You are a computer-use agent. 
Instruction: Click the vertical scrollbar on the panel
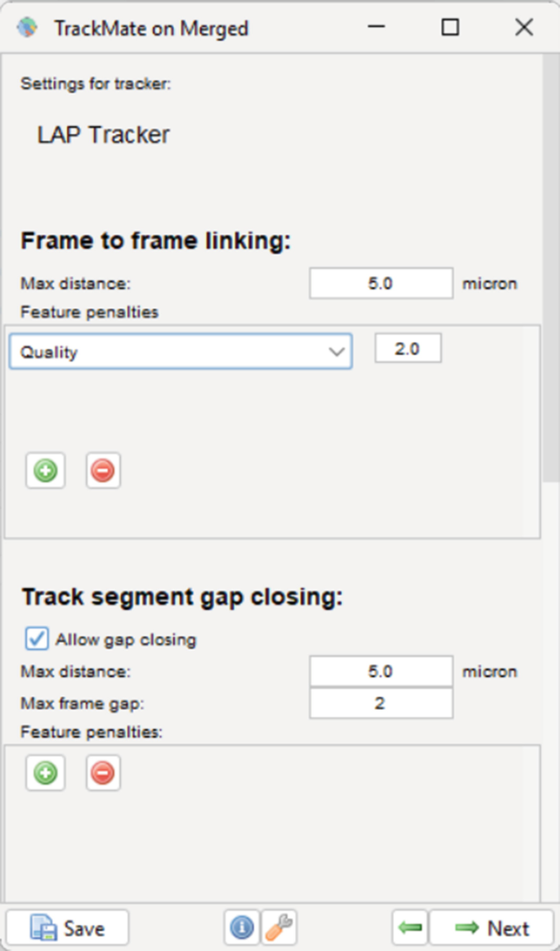(551, 270)
